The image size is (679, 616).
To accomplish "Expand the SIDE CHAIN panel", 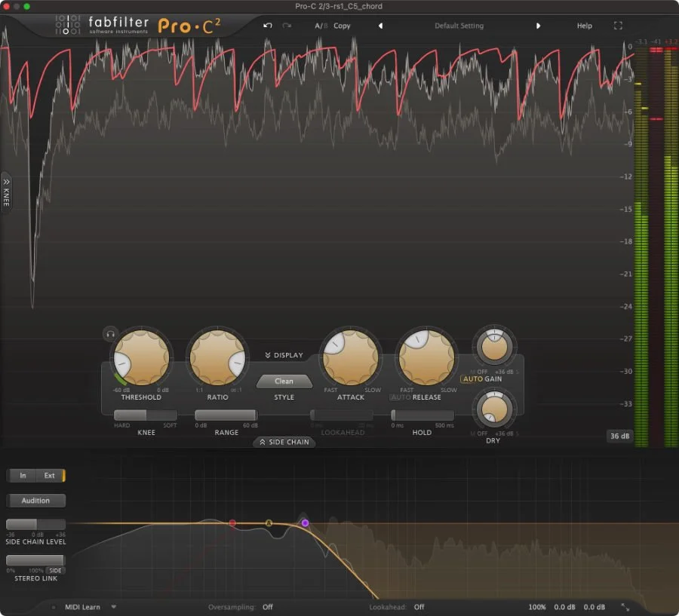I will [x=284, y=442].
